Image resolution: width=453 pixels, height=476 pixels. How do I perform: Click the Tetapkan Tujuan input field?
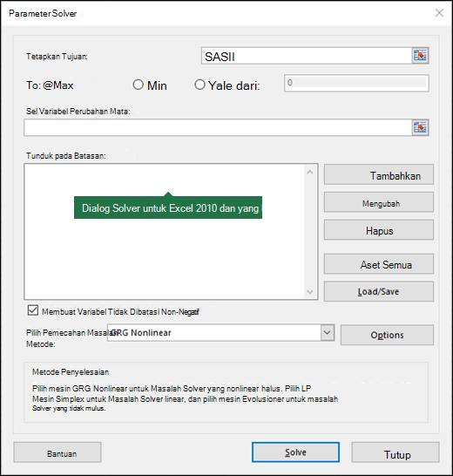[x=307, y=56]
